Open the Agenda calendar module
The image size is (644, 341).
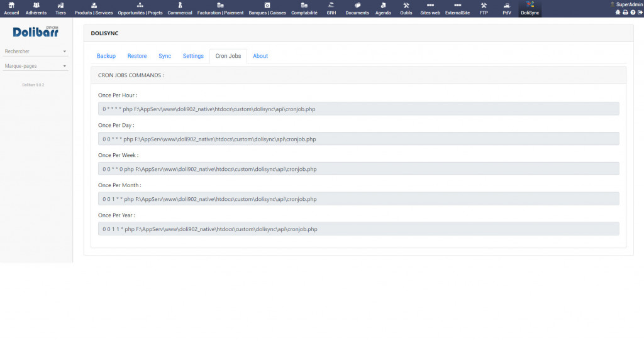[382, 8]
